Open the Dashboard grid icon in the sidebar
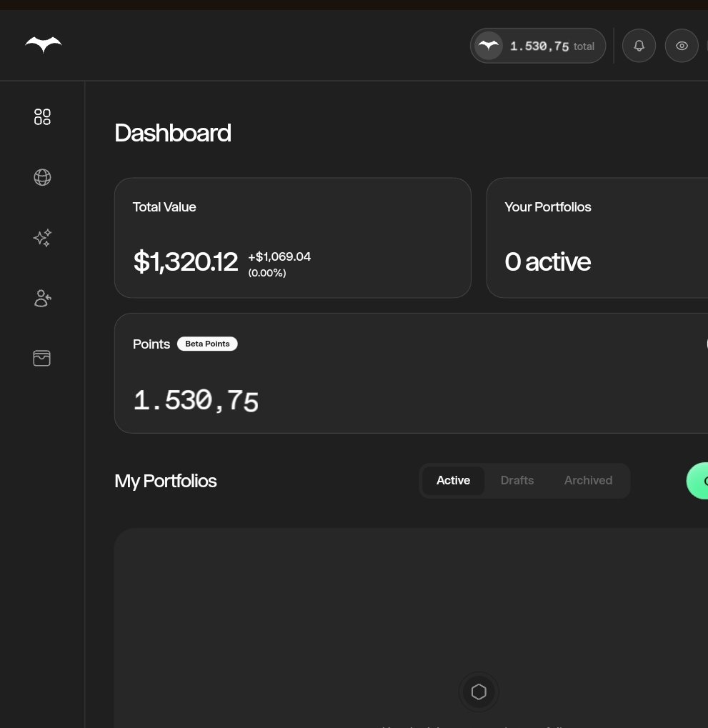 (42, 116)
